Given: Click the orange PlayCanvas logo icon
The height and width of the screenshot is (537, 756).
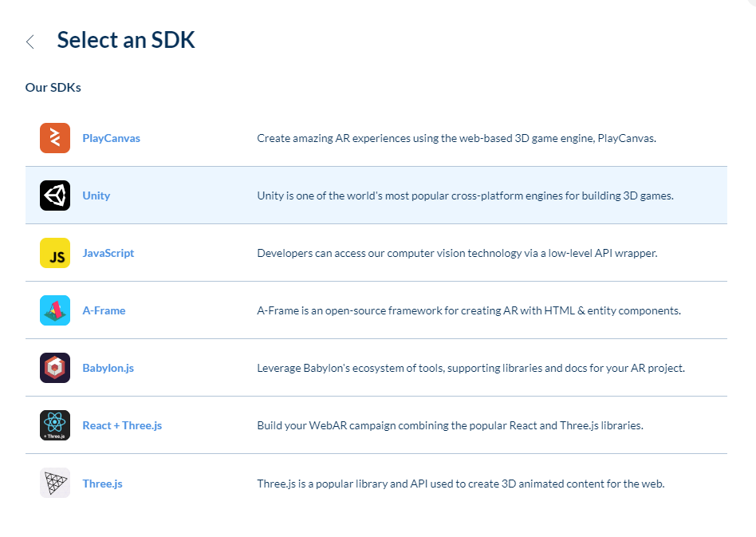Looking at the screenshot, I should (x=55, y=138).
